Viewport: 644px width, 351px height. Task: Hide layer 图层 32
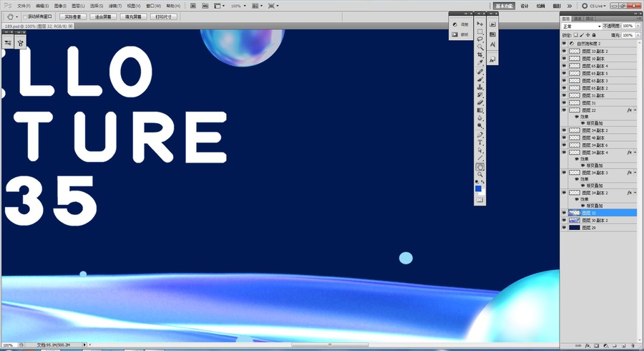[564, 213]
